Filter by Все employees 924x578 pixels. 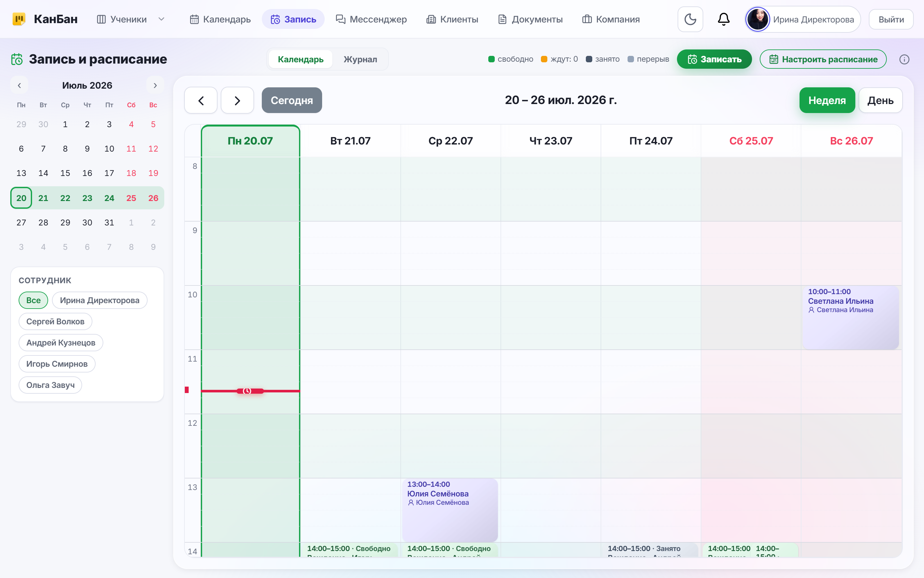click(x=33, y=300)
